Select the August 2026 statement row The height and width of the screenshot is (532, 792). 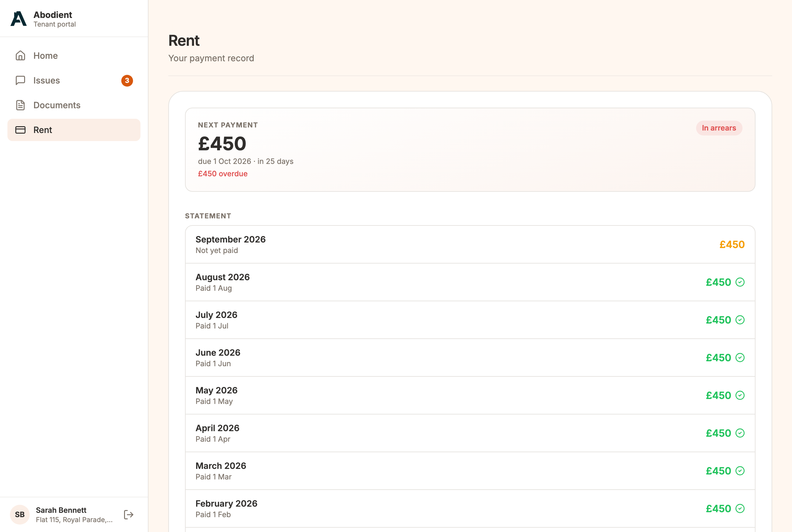pos(470,282)
